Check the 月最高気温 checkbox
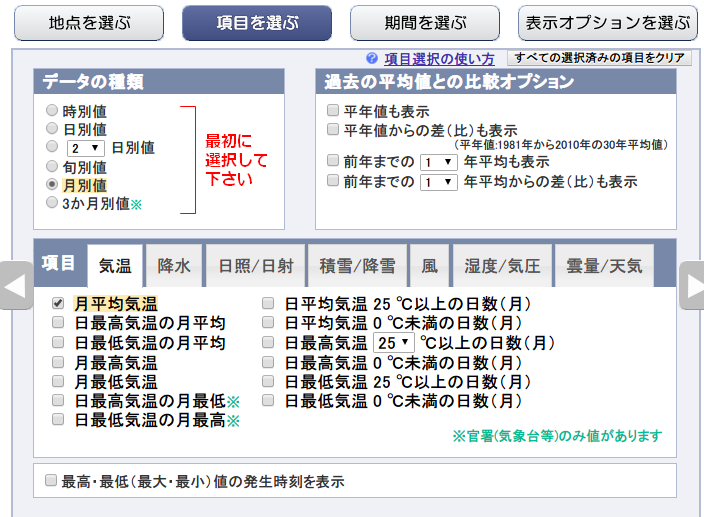The width and height of the screenshot is (704, 517). point(58,362)
